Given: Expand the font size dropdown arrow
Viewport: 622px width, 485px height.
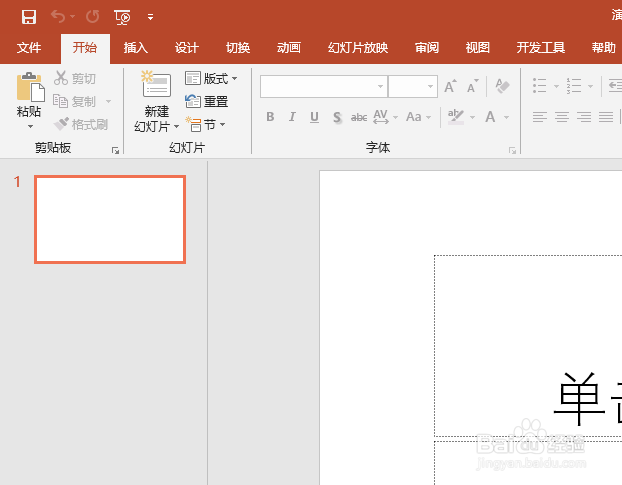Looking at the screenshot, I should click(x=430, y=86).
